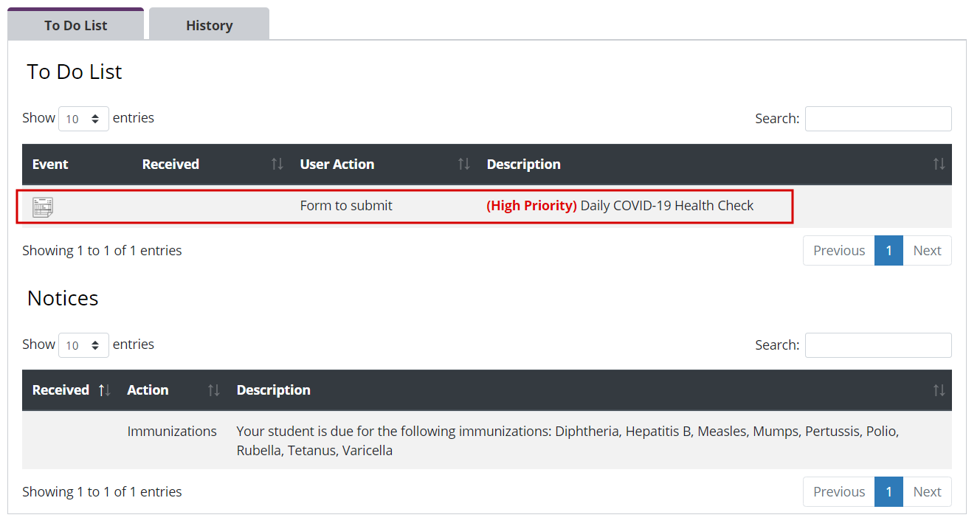Click Previous in To Do List pagination

(x=839, y=251)
